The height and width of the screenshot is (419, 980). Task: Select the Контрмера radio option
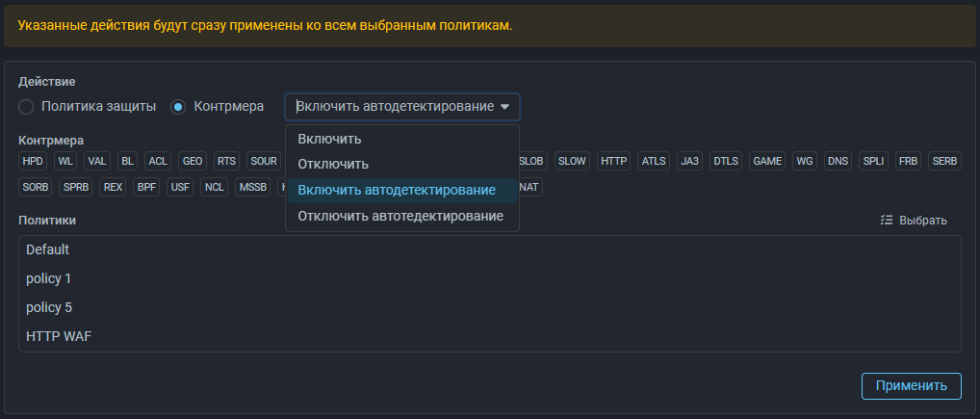pyautogui.click(x=178, y=106)
